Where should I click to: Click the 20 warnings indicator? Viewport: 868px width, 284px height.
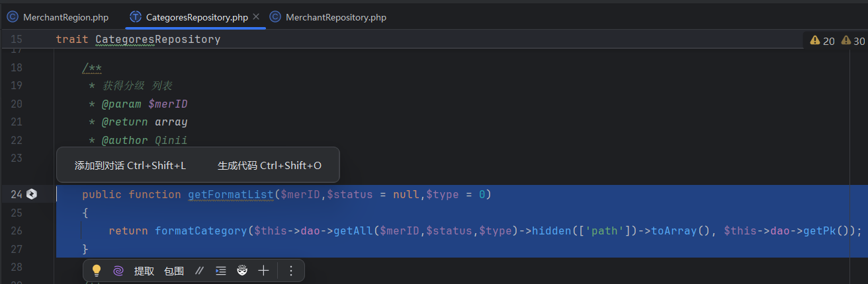click(822, 41)
